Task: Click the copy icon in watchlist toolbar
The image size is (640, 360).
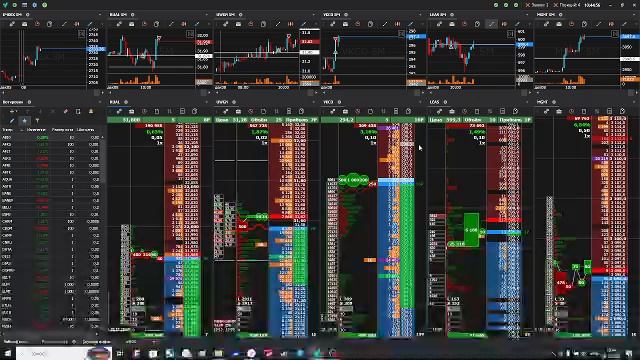Action: pos(78,111)
